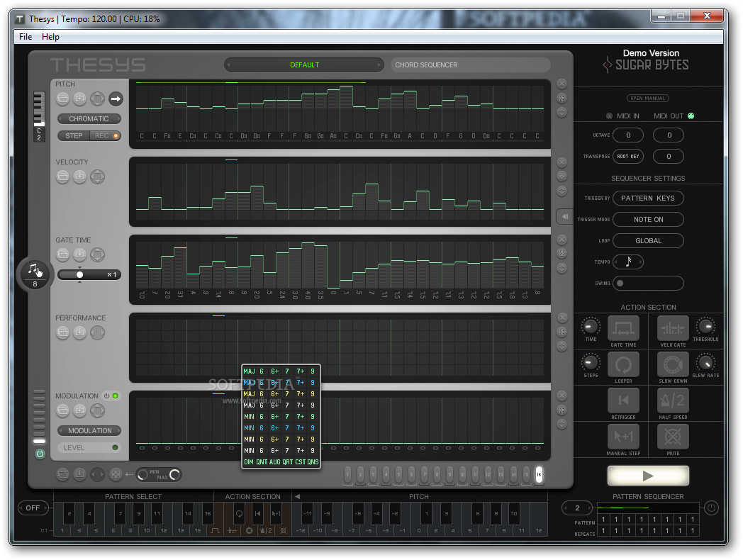Click the notes-and-hand icon above the 8
The height and width of the screenshot is (560, 743).
click(x=35, y=269)
